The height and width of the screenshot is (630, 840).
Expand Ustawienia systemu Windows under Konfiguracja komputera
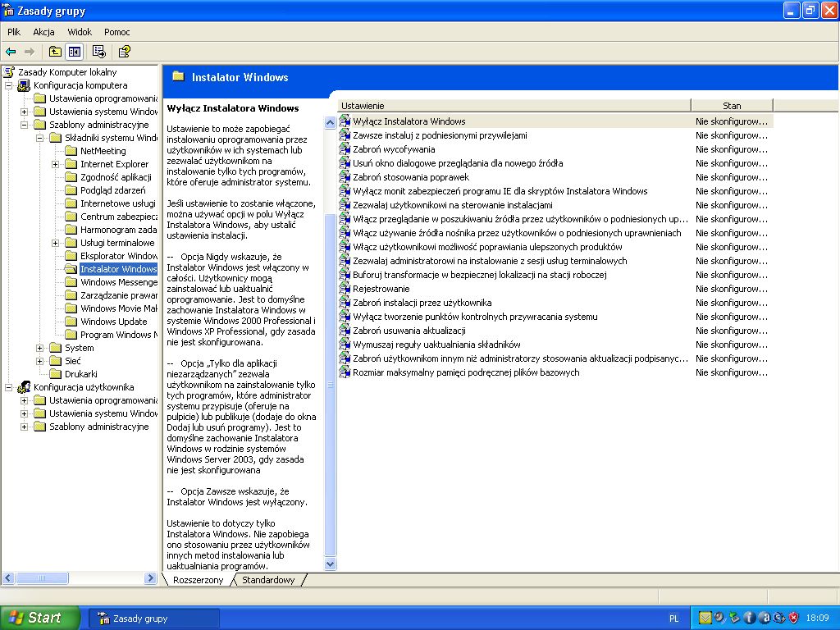[24, 112]
